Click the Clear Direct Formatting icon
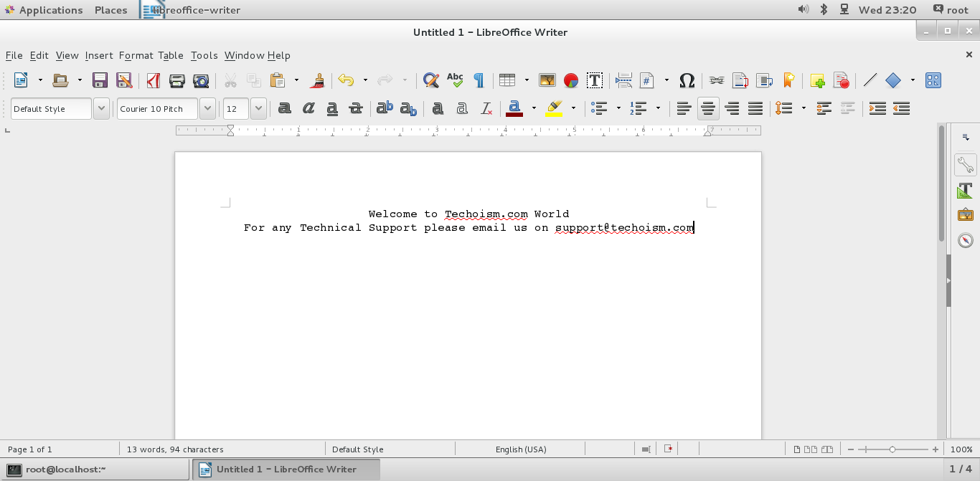Screen dimensions: 980x481 point(486,108)
